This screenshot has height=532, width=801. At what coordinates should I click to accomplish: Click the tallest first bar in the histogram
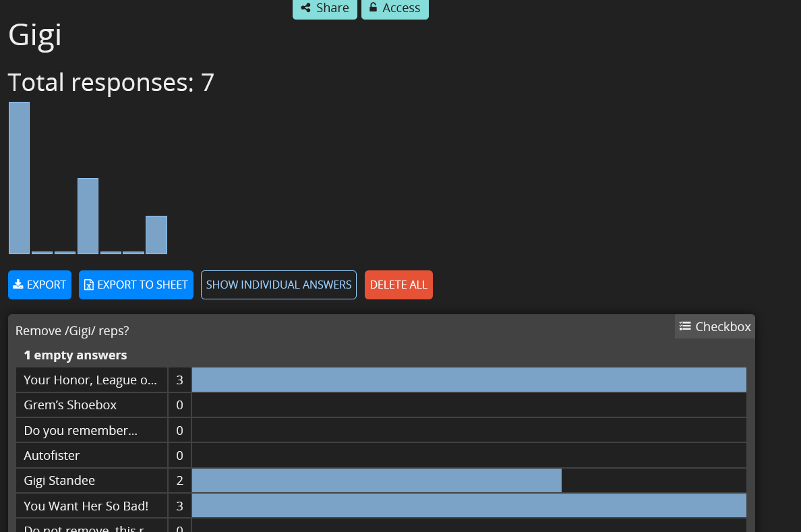(19, 178)
